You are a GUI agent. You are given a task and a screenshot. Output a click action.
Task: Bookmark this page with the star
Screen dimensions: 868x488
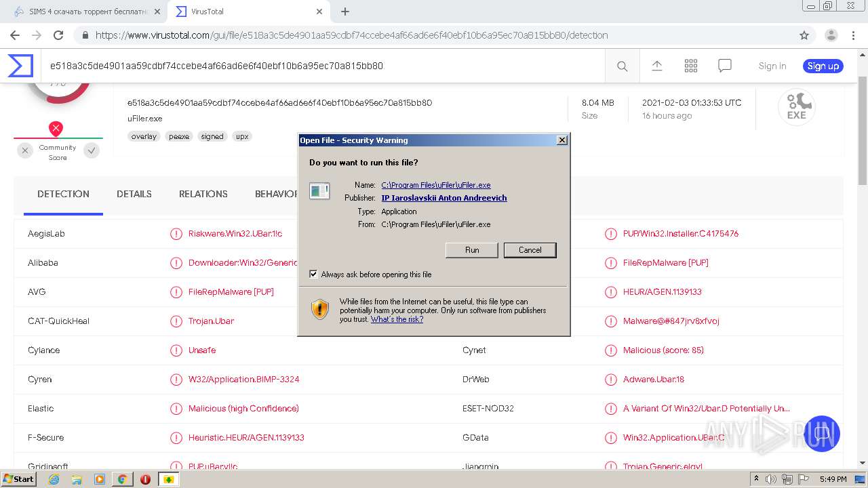(x=804, y=35)
